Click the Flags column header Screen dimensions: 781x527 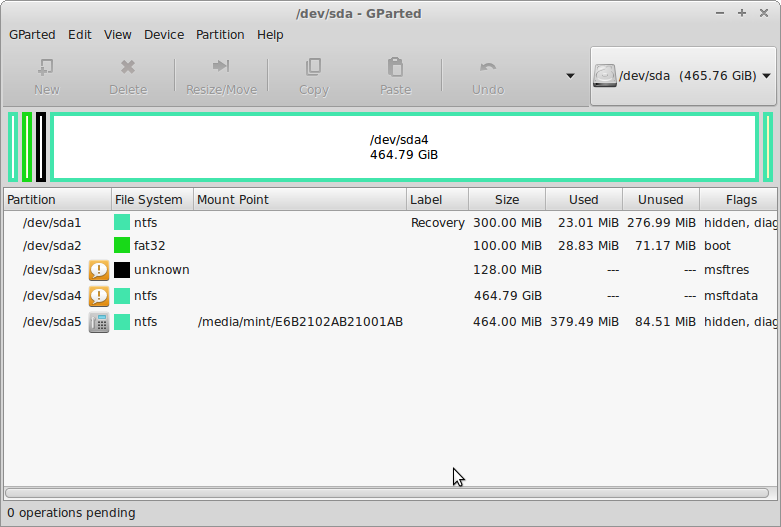739,200
